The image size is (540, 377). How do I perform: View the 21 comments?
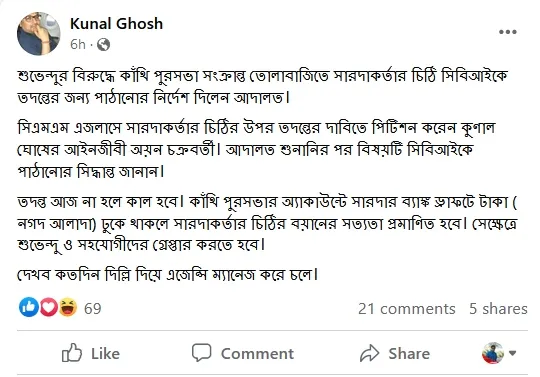coord(407,309)
